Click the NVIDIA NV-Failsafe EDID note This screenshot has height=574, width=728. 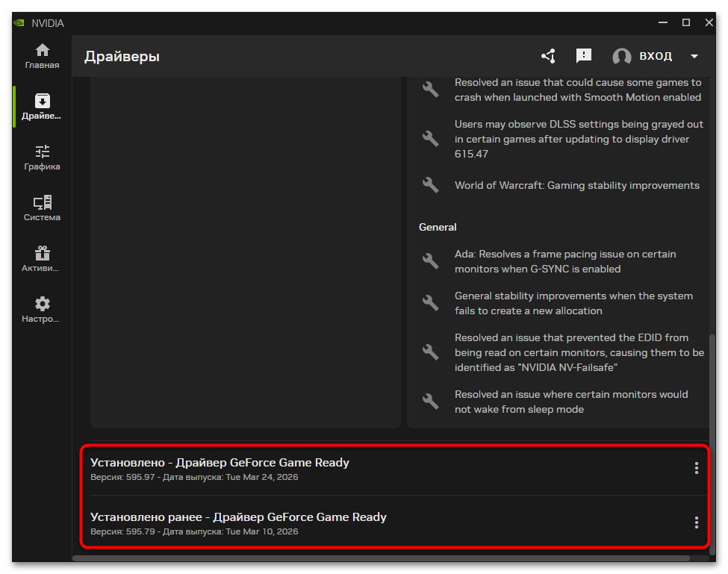click(x=579, y=352)
